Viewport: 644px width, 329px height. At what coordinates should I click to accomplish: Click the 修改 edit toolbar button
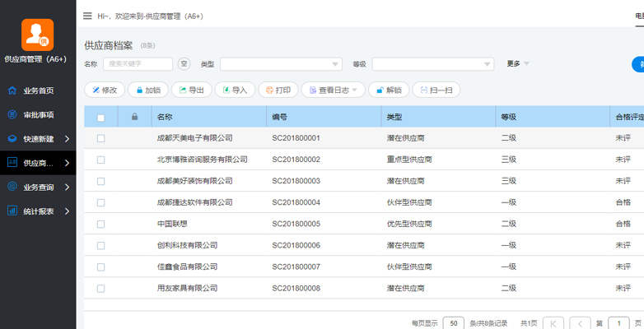tap(104, 90)
